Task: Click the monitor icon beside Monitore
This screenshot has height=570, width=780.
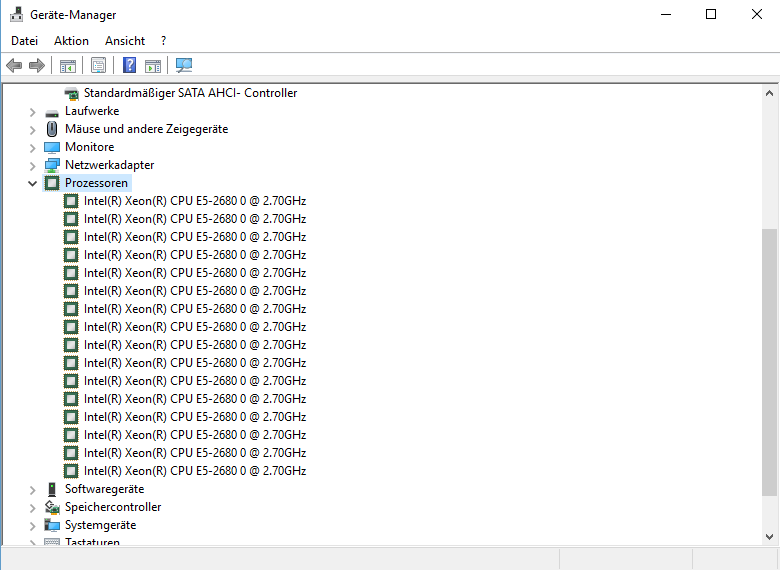Action: pyautogui.click(x=52, y=147)
